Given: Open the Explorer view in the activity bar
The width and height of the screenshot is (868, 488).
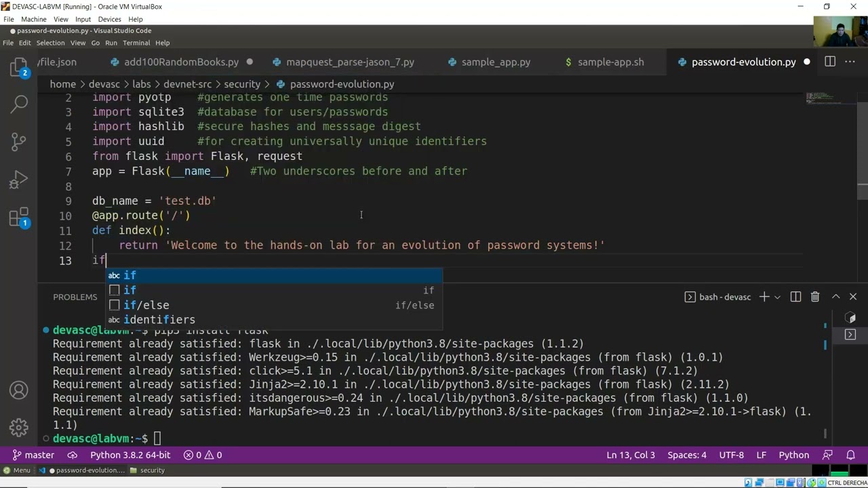Looking at the screenshot, I should coord(19,68).
